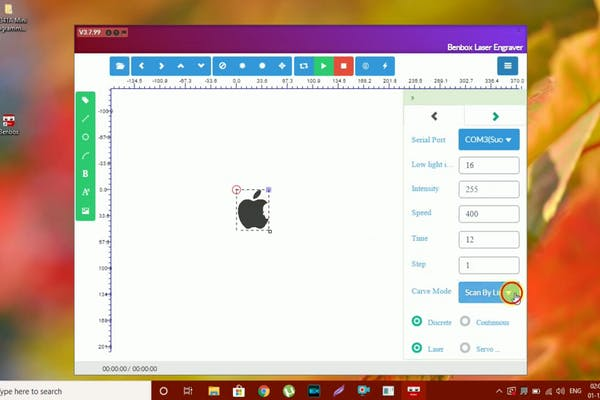Viewport: 600px width, 400px height.
Task: Select the insert image tool
Action: pyautogui.click(x=85, y=211)
